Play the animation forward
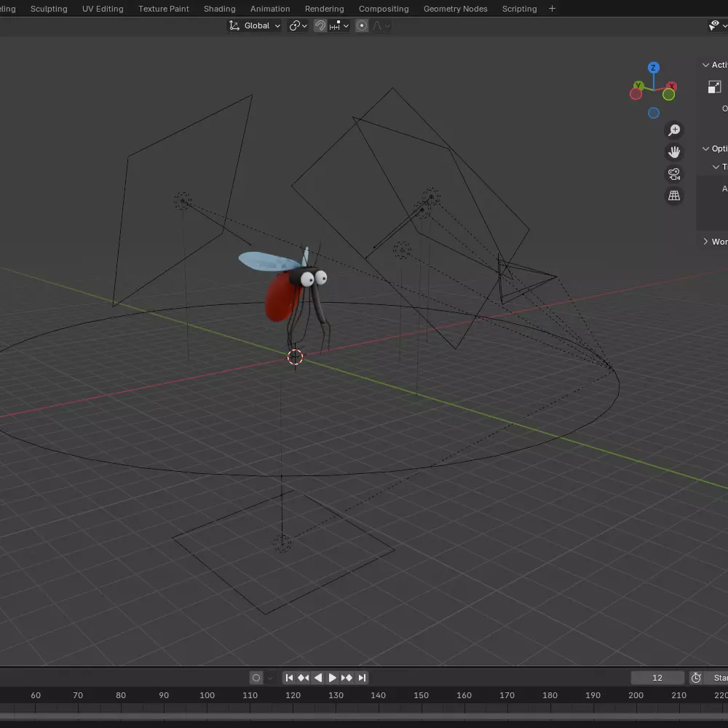 click(333, 678)
